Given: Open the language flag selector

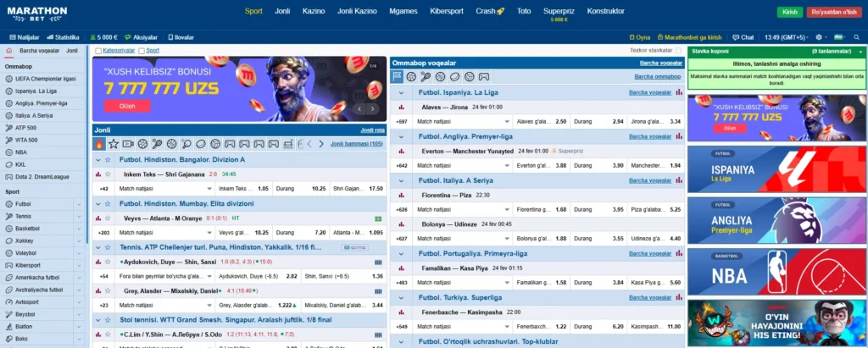Looking at the screenshot, I should click(839, 37).
